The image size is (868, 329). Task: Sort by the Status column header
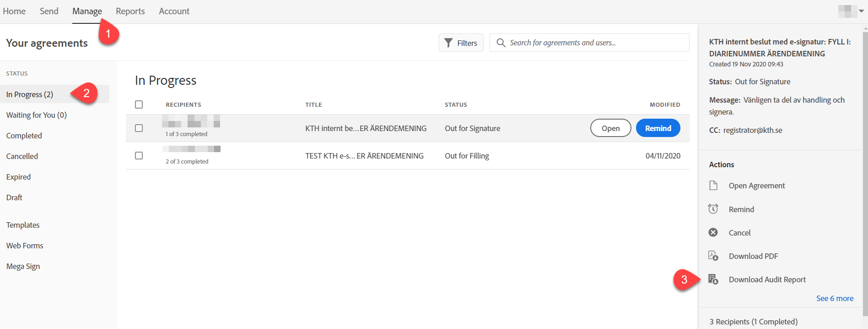[x=456, y=104]
